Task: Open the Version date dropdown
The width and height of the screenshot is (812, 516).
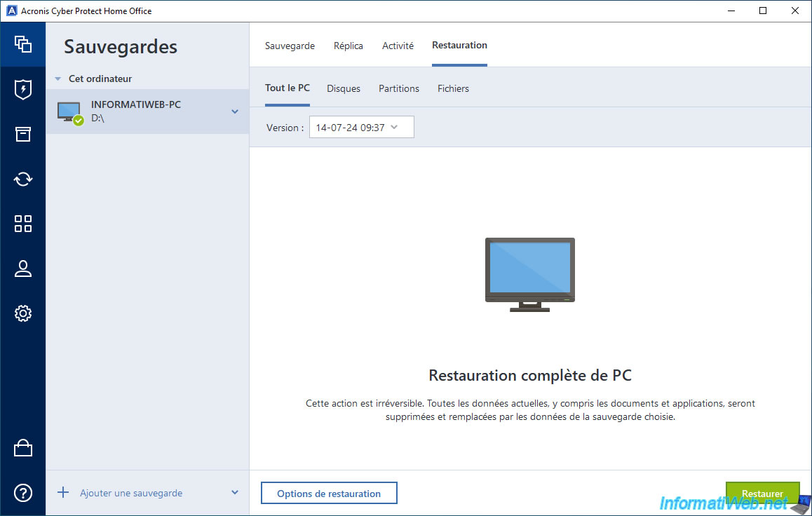Action: [361, 128]
